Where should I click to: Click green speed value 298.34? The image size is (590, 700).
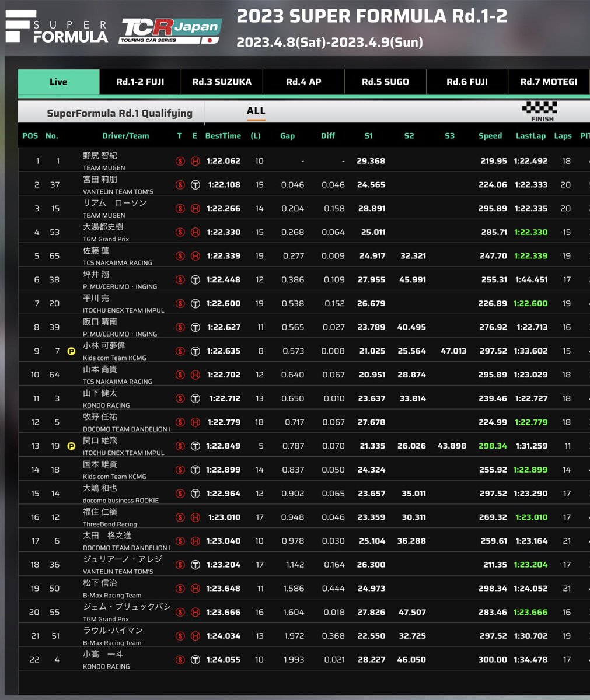(493, 446)
